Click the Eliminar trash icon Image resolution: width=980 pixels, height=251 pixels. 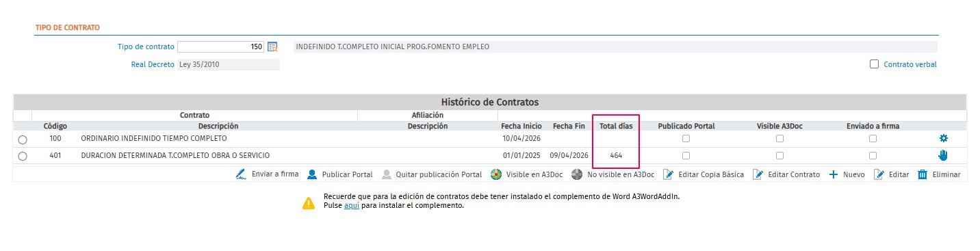[x=922, y=174]
